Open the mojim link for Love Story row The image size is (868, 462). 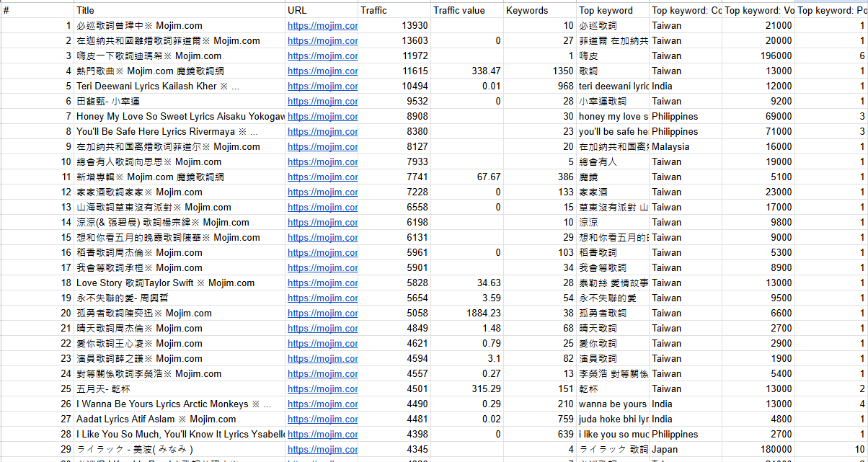click(322, 283)
